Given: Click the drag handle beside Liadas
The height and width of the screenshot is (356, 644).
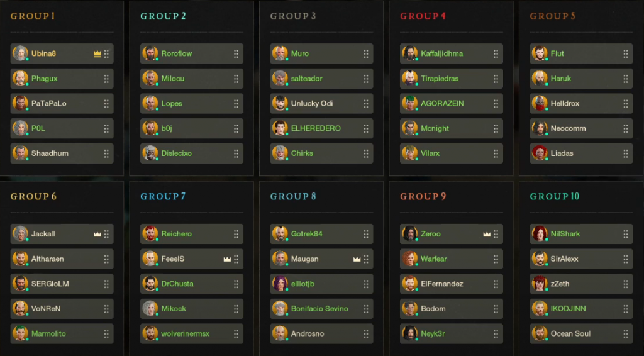Looking at the screenshot, I should (626, 153).
